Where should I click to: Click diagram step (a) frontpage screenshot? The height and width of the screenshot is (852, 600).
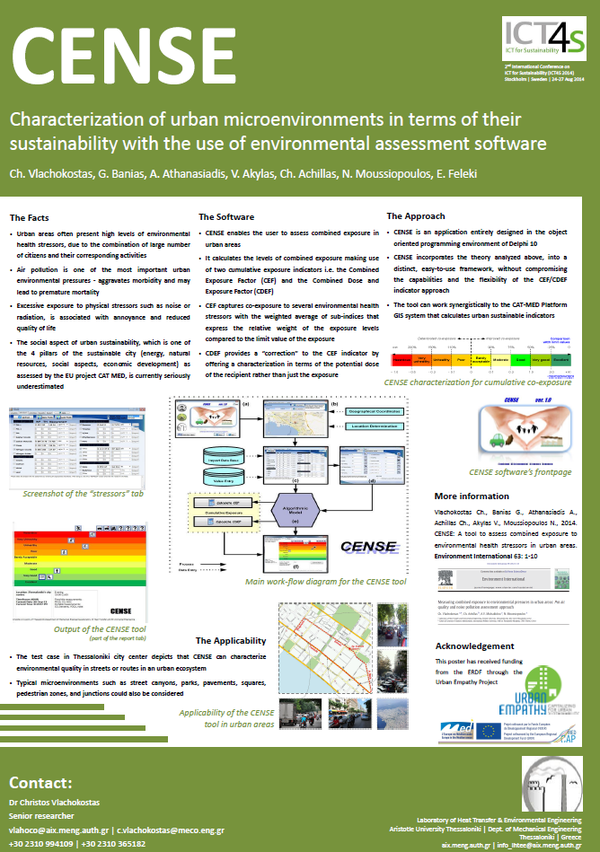tap(208, 419)
